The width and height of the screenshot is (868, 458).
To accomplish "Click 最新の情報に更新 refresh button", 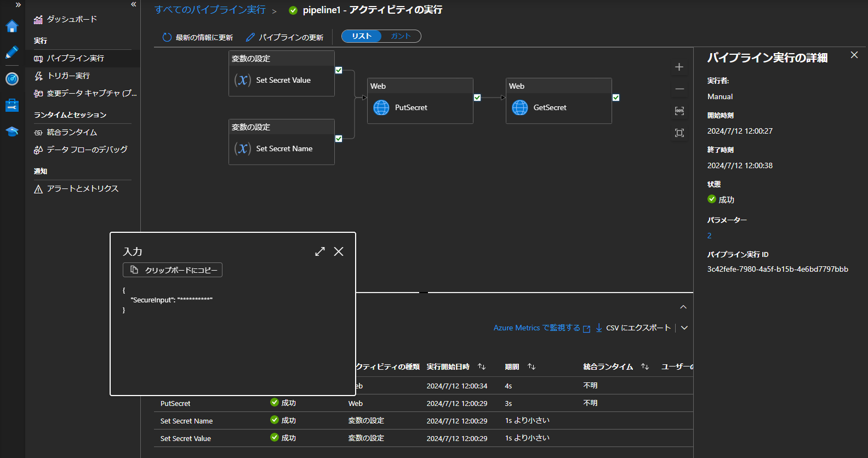I will 198,37.
